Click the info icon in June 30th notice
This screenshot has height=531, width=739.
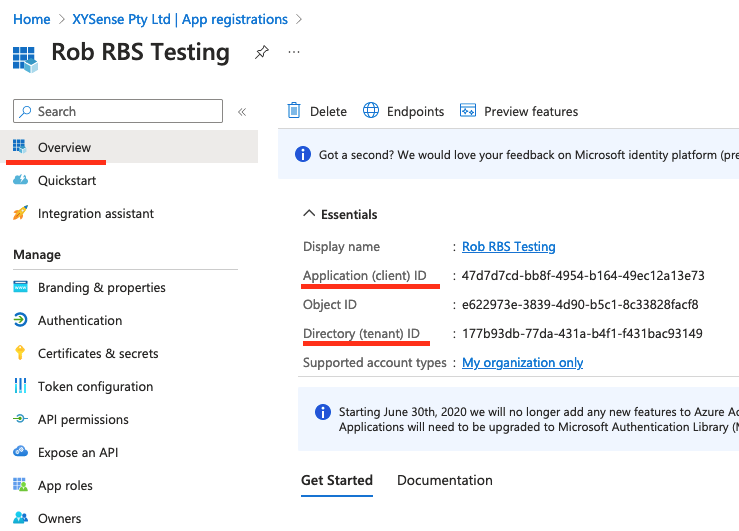[323, 412]
